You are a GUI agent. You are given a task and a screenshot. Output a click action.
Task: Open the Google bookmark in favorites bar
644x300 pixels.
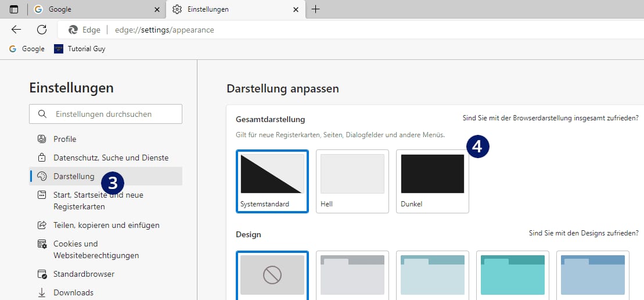[x=27, y=49]
